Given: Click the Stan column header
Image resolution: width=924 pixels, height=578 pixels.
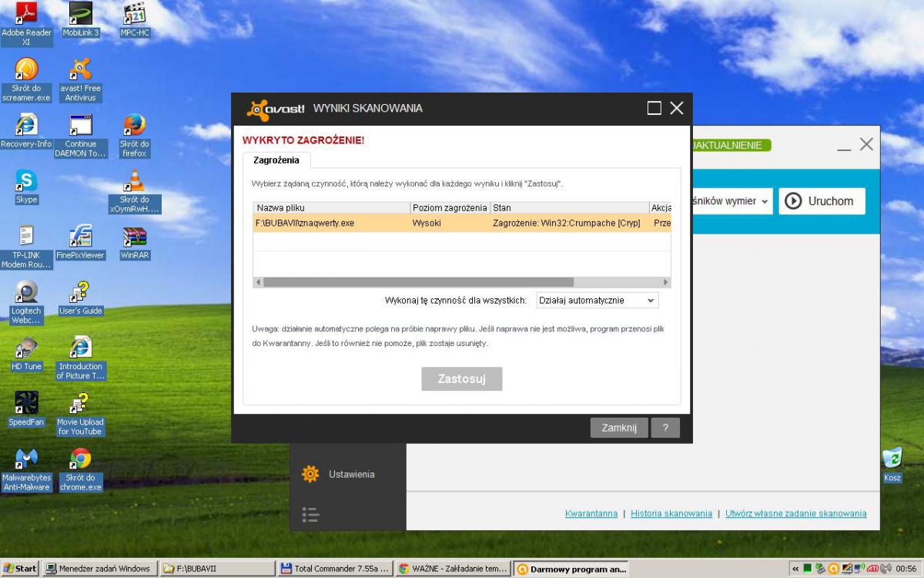Looking at the screenshot, I should [570, 208].
